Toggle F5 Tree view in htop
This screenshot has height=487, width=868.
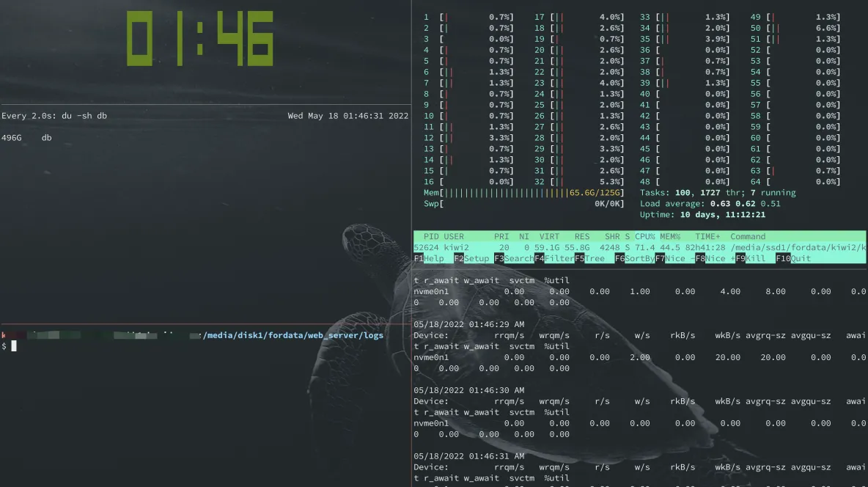[590, 259]
